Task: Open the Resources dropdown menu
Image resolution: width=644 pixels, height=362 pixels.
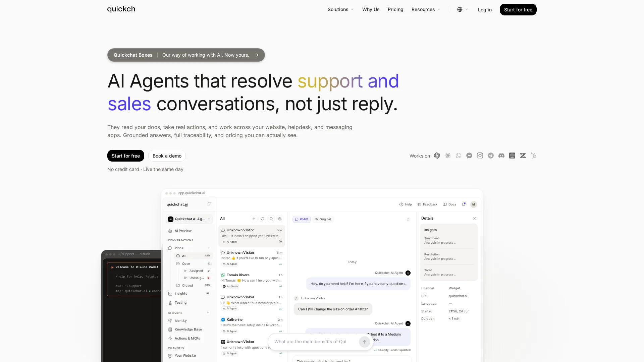Action: pyautogui.click(x=426, y=9)
